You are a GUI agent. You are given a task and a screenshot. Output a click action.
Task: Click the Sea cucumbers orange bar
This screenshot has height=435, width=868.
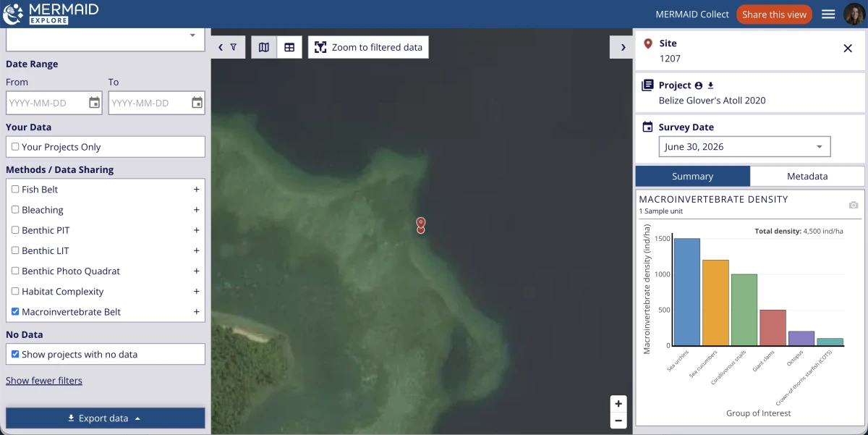[715, 303]
